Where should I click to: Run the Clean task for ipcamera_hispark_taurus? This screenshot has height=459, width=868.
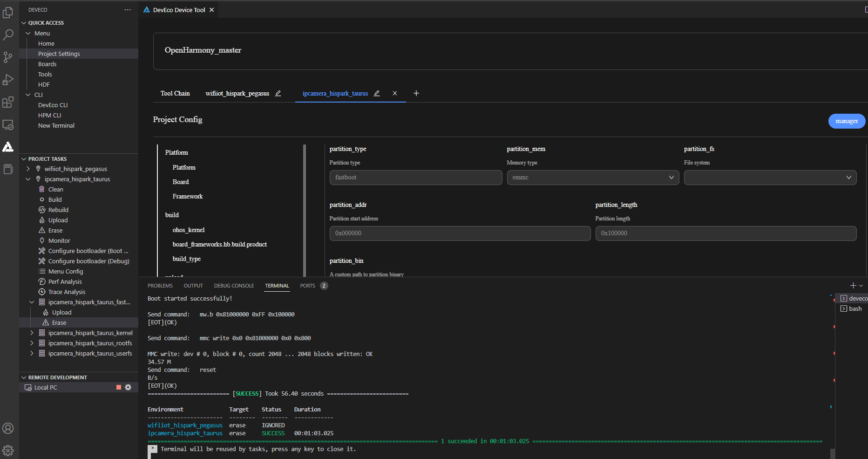tap(55, 189)
